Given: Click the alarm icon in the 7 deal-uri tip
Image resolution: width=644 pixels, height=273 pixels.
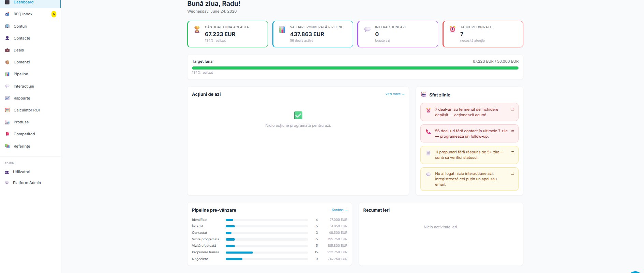Looking at the screenshot, I should pyautogui.click(x=429, y=110).
